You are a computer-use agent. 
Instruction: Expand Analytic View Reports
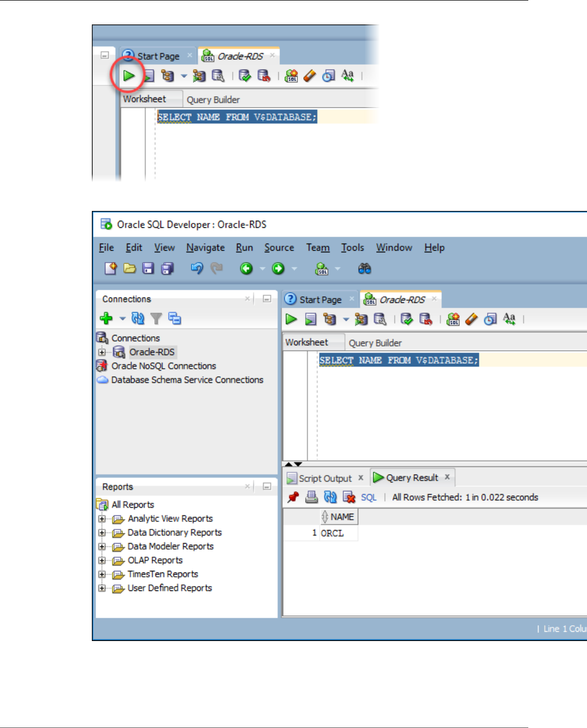click(x=102, y=519)
